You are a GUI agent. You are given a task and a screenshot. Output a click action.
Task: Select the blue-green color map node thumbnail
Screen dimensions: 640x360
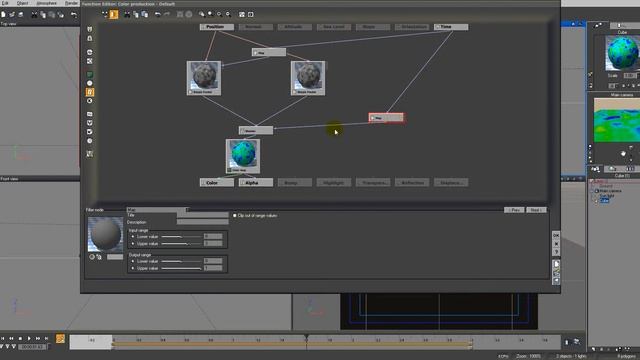point(243,156)
